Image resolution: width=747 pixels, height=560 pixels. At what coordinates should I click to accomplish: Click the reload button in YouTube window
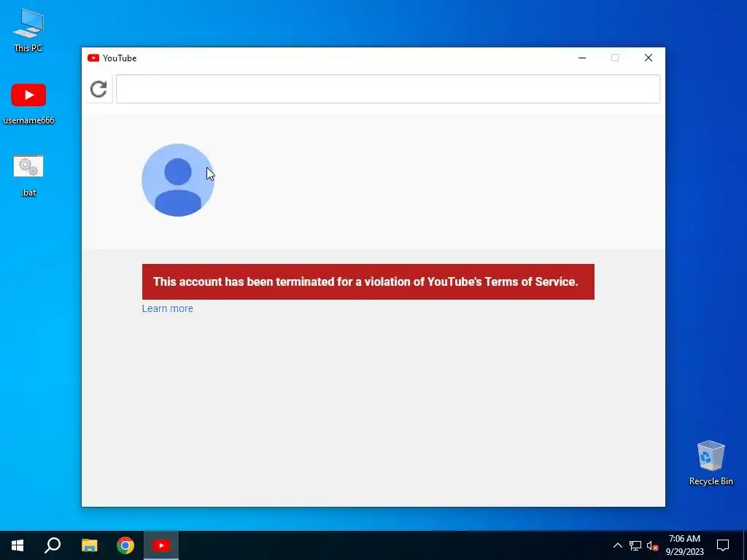[x=98, y=89]
